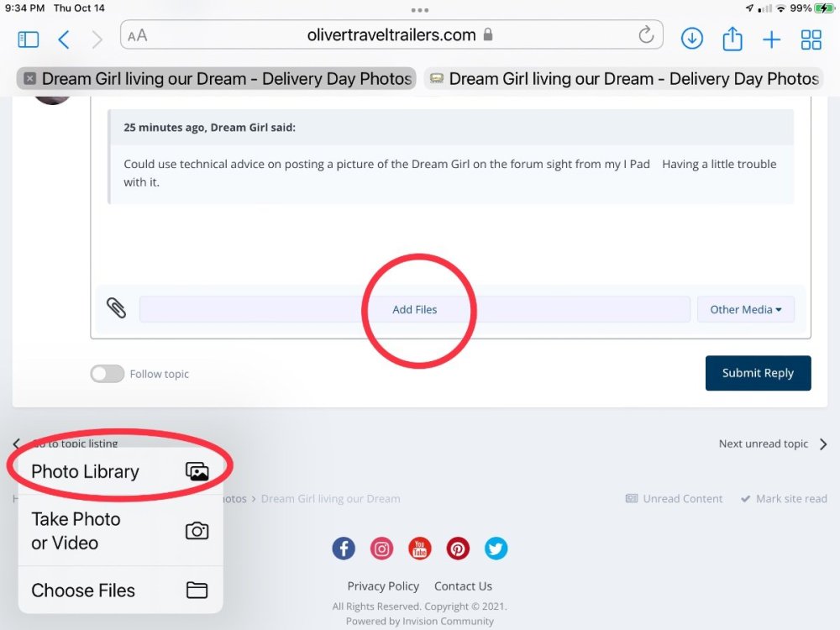Tap the olivertraveltrailers.com address field

(391, 35)
